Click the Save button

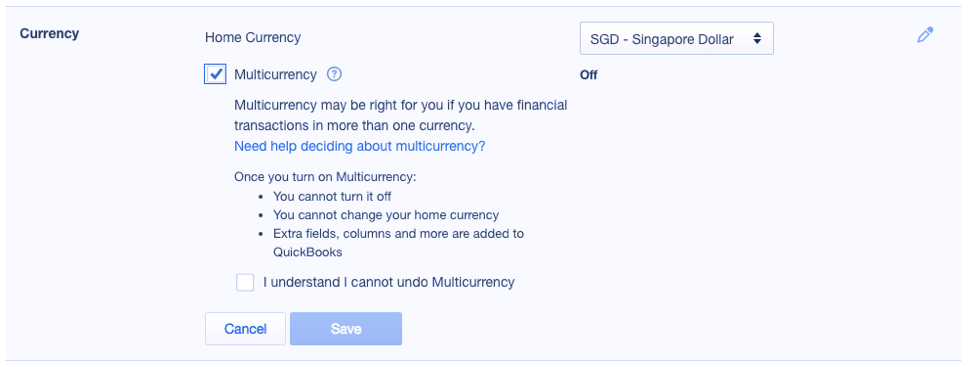tap(346, 328)
